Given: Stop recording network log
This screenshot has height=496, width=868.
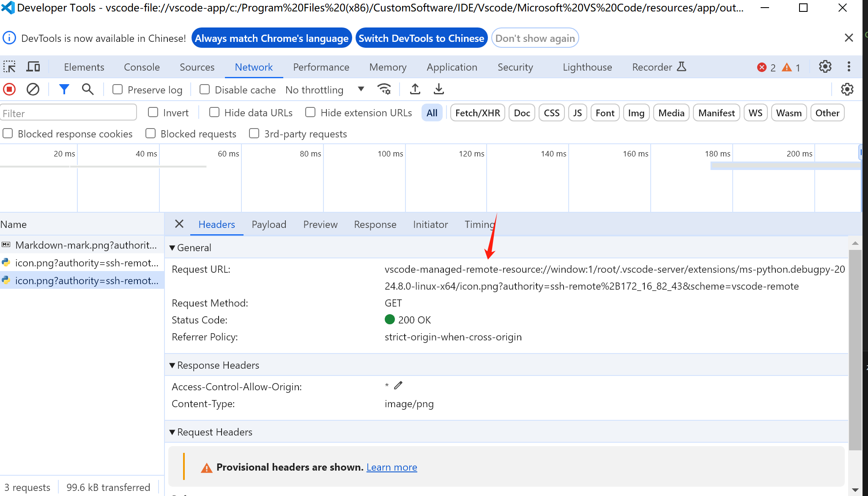Looking at the screenshot, I should pos(9,90).
